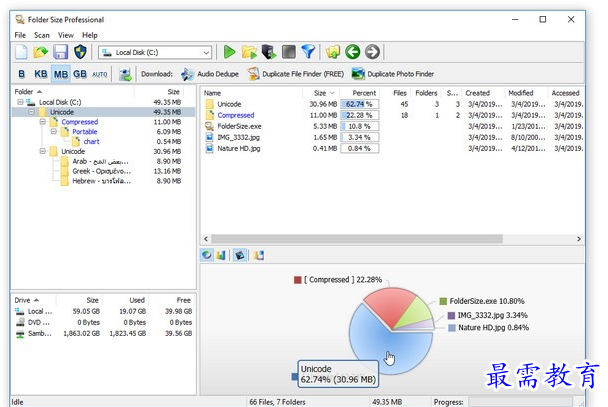
Task: Open the Help menu
Action: coord(90,35)
